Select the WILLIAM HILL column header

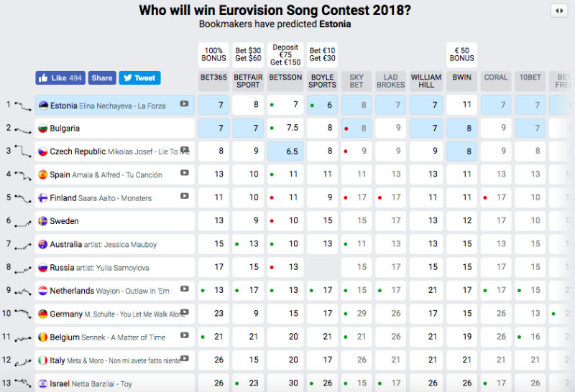point(426,81)
